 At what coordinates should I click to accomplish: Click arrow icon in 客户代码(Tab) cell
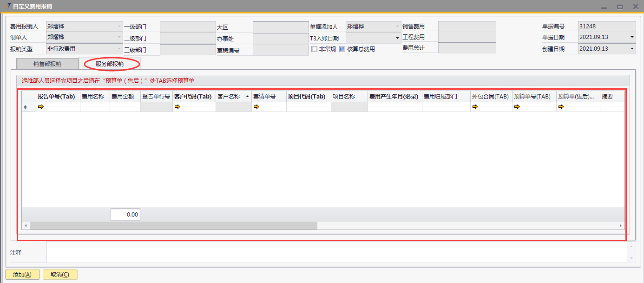coord(177,107)
